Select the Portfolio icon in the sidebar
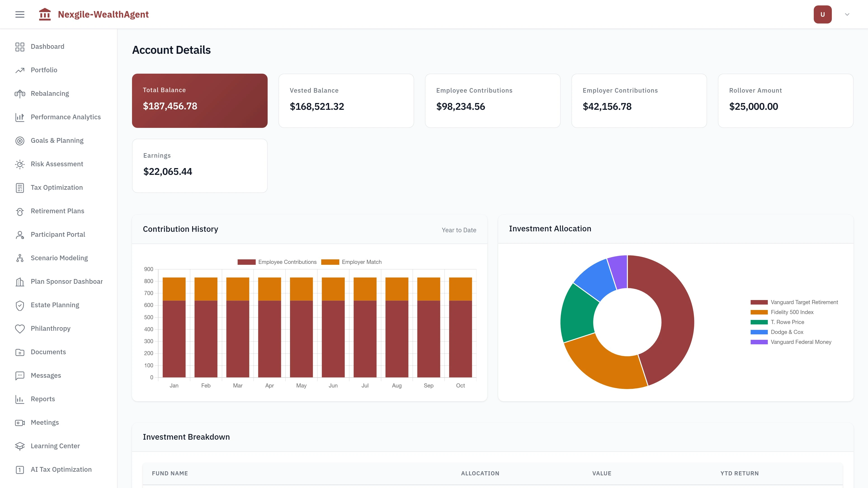Screen dimensions: 868x488 19,70
